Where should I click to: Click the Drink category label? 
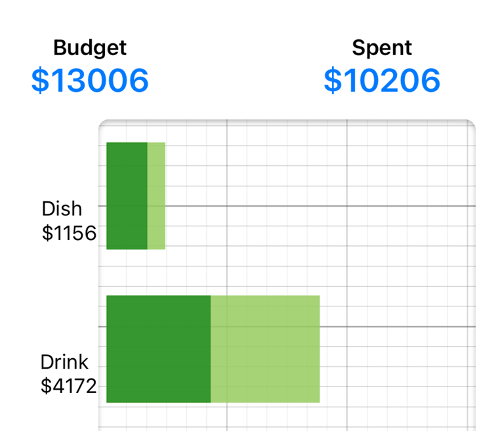coord(64,362)
